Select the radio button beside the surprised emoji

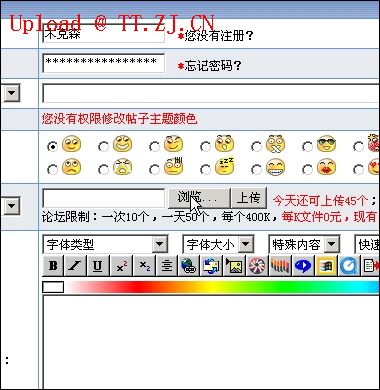coord(205,147)
